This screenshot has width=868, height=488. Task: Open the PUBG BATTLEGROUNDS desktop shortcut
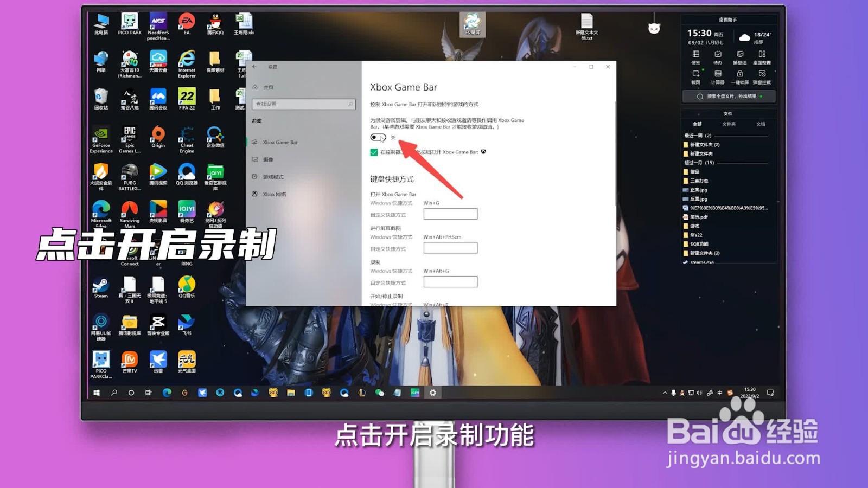coord(130,177)
